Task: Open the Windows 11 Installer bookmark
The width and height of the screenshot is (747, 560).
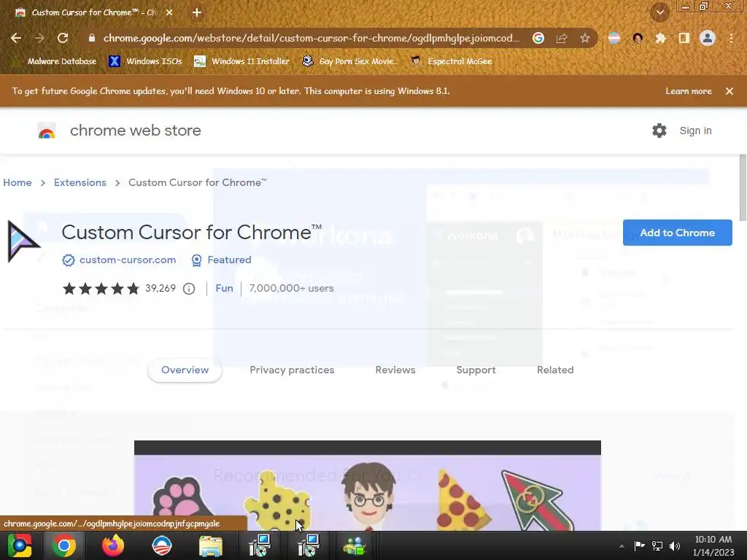Action: [242, 61]
